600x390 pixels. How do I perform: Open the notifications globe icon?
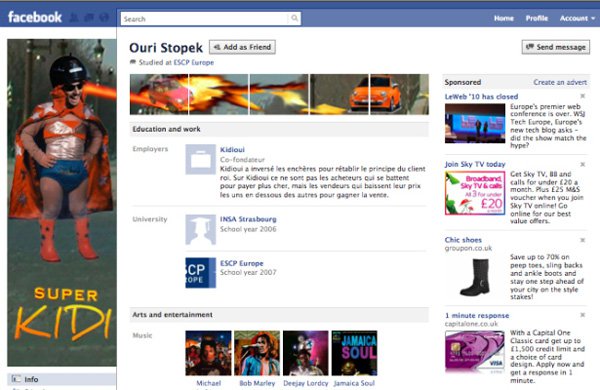click(104, 18)
